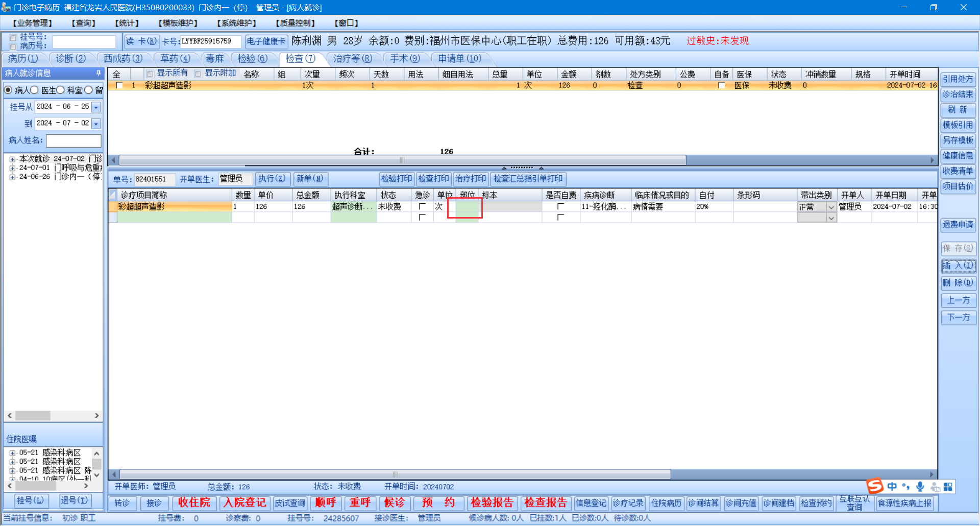
Task: Enable the 显示附加 checkbox
Action: [198, 74]
